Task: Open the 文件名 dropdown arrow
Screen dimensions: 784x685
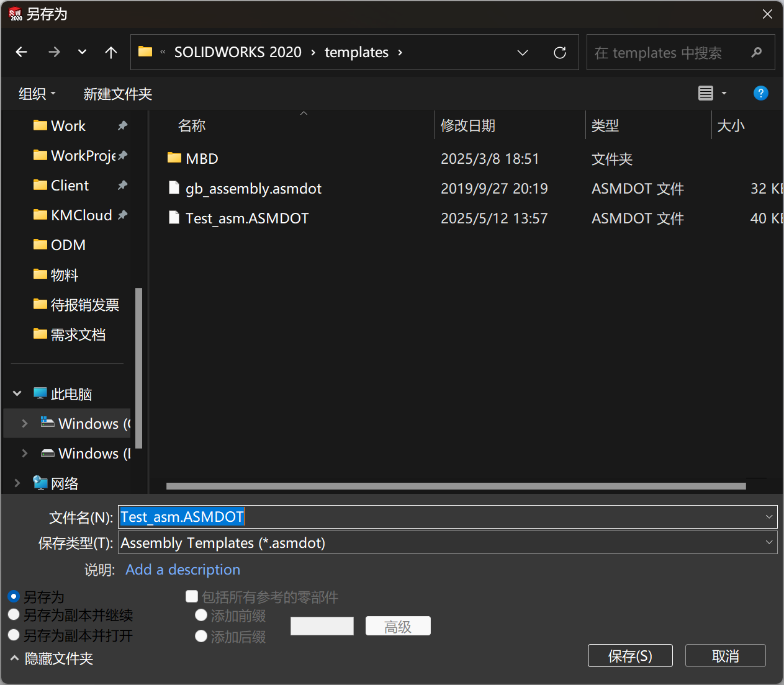Action: (769, 517)
